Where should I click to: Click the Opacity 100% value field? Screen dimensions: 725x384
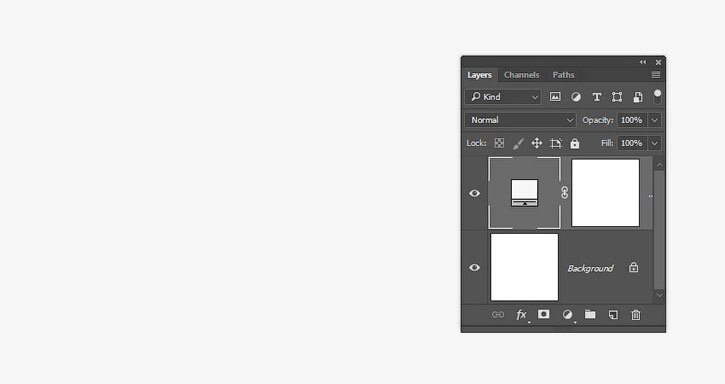pos(632,120)
